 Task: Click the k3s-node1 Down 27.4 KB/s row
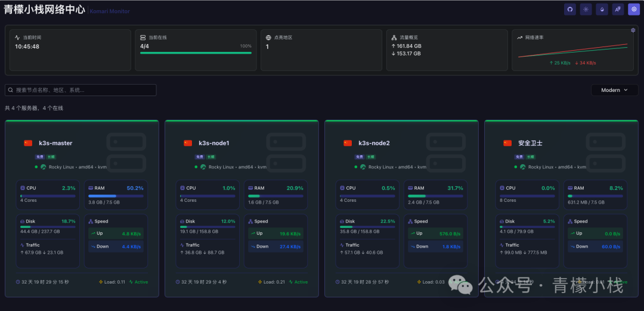tap(275, 247)
